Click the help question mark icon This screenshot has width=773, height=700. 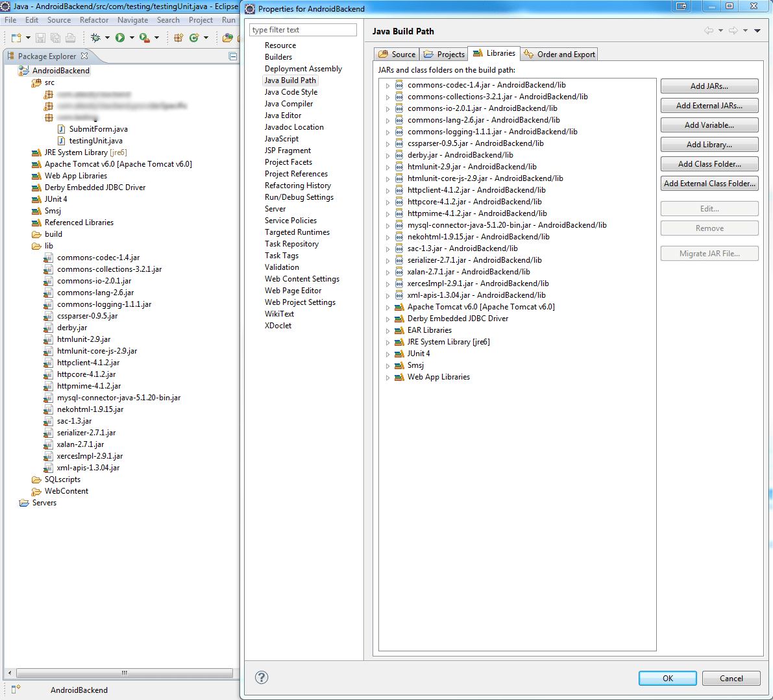click(262, 677)
